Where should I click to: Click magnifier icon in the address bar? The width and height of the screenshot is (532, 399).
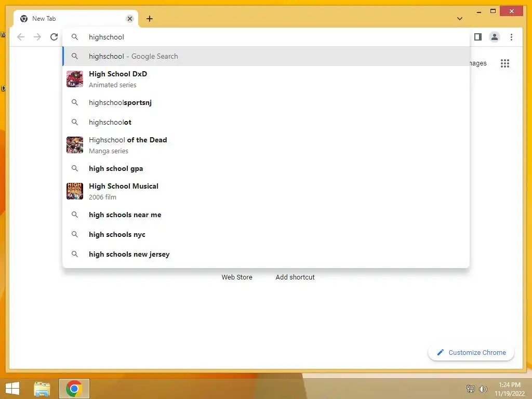[75, 37]
